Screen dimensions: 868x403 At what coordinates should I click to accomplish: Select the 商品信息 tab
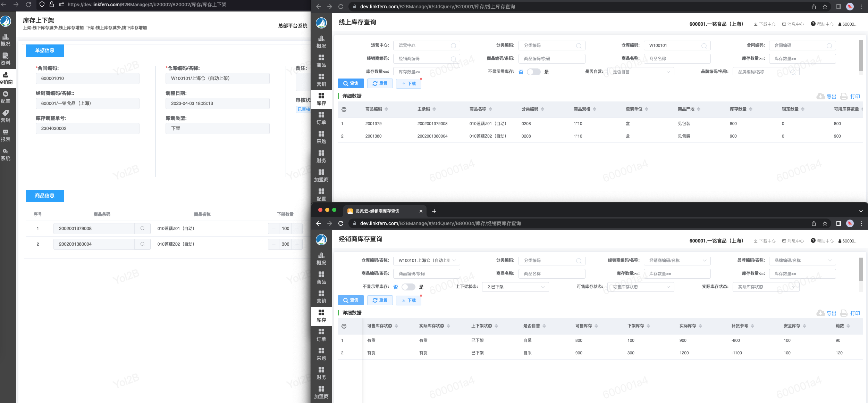pos(45,196)
